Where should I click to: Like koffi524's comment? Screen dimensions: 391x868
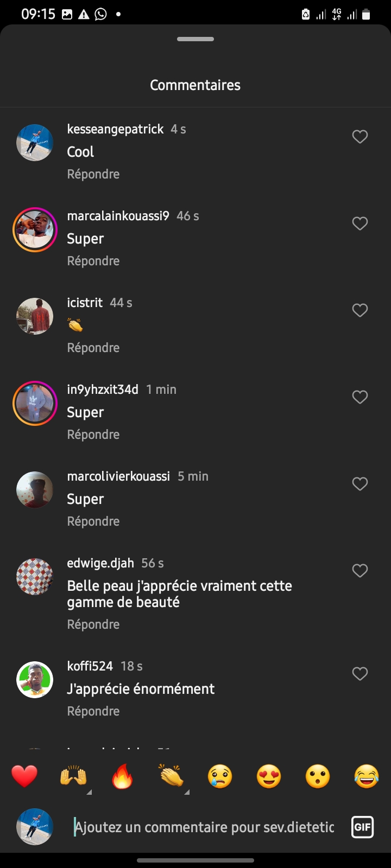click(360, 674)
